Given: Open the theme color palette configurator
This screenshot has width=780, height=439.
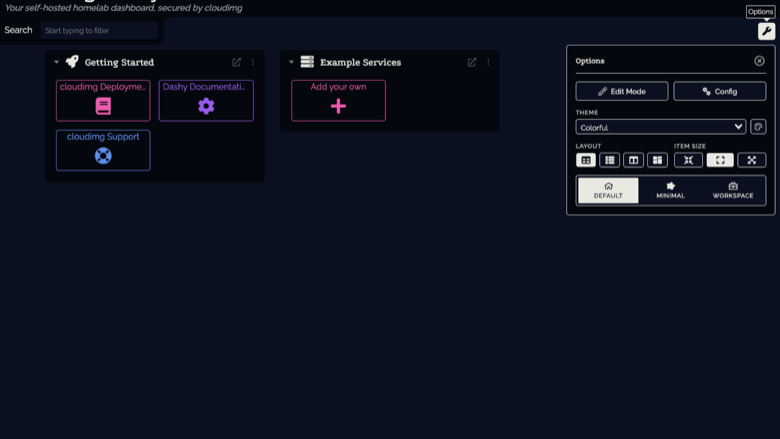Looking at the screenshot, I should [x=758, y=127].
